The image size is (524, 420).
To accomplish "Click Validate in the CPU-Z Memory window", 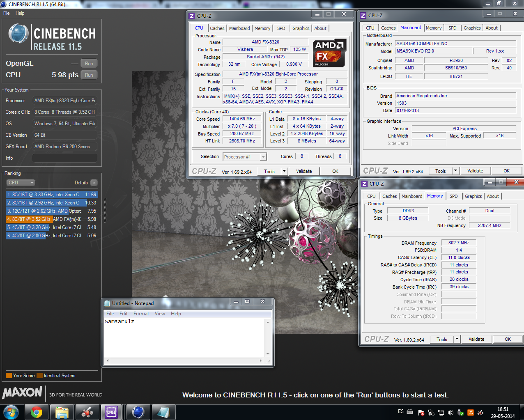I will coord(476,339).
